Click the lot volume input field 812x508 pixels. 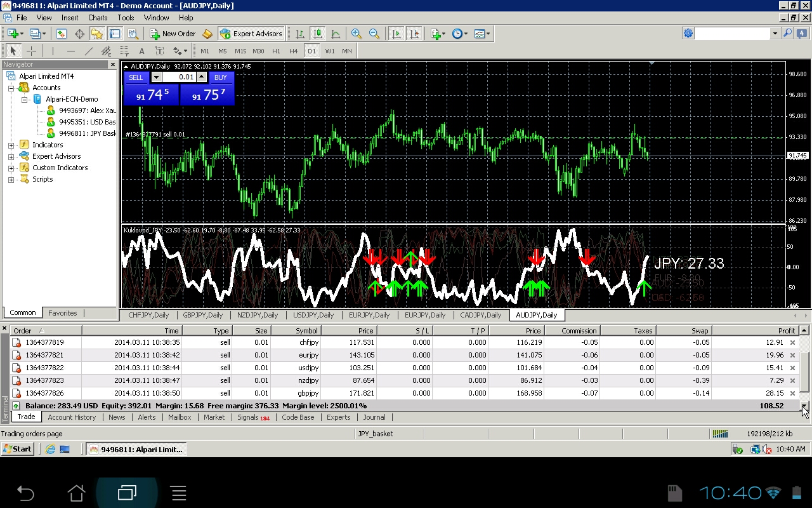coord(179,77)
